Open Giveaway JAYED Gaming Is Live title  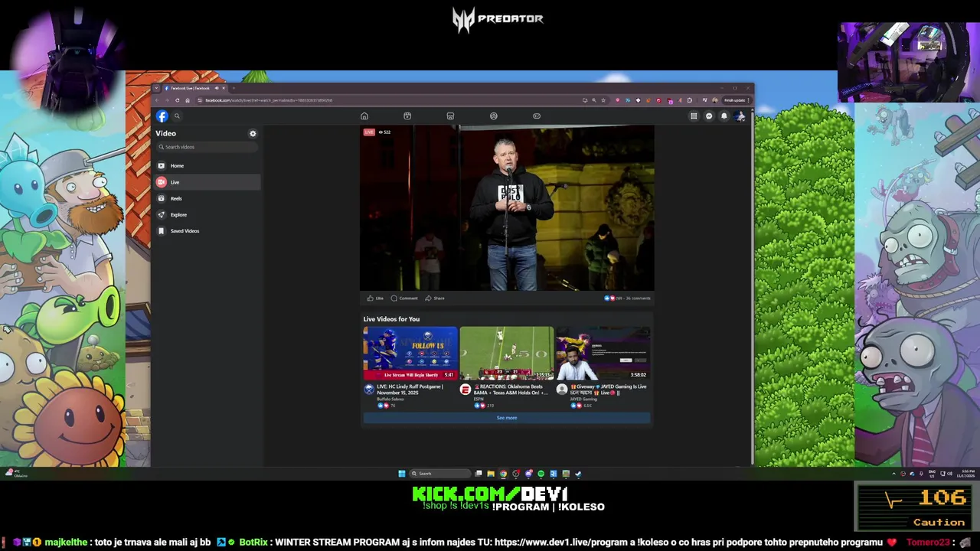[609, 390]
